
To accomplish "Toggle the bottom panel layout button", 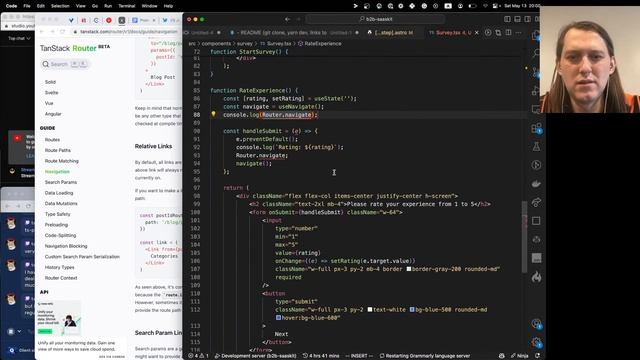I will click(x=518, y=19).
